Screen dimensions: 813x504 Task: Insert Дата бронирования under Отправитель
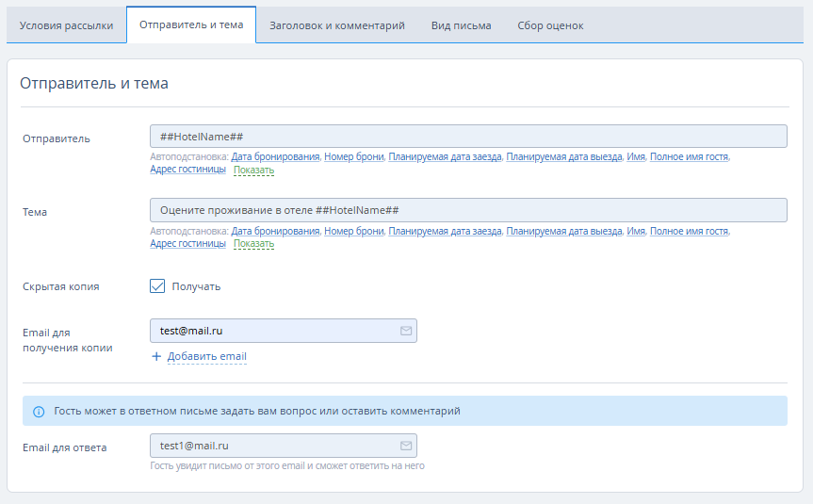click(x=275, y=156)
